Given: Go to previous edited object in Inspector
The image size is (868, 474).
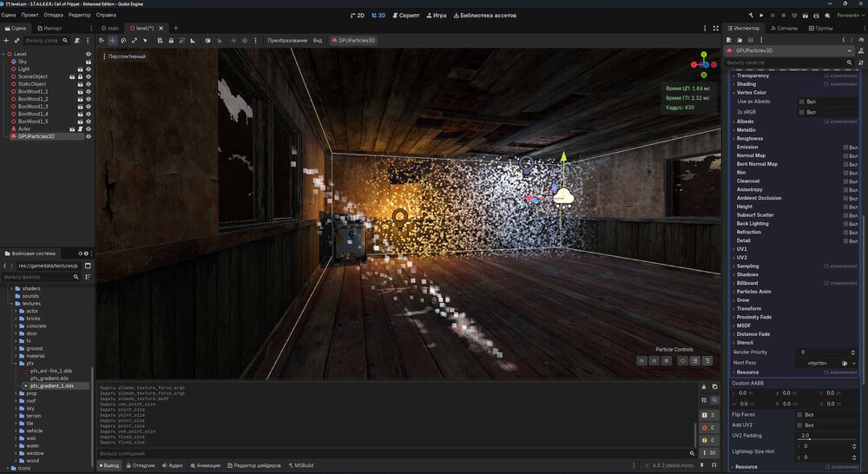Looking at the screenshot, I should pos(844,40).
